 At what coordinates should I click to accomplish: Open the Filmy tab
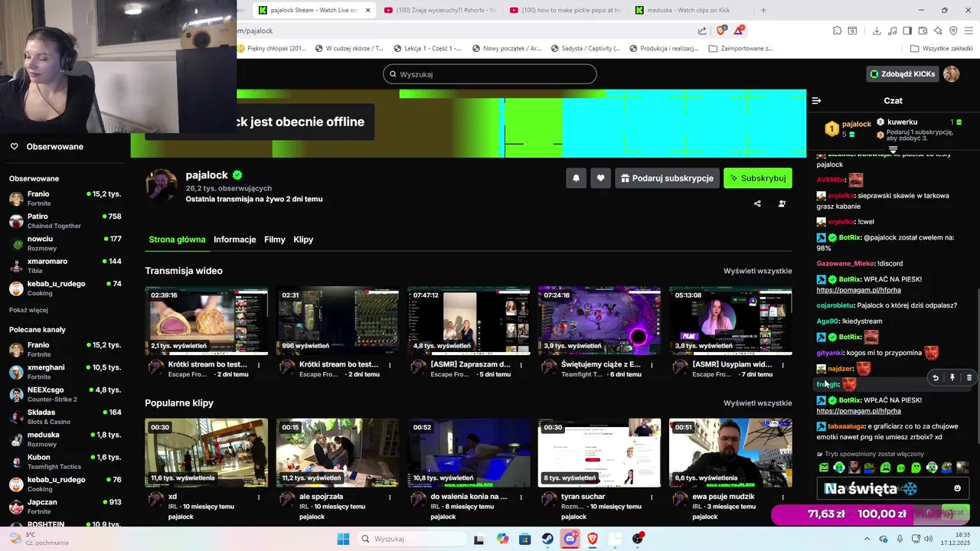[275, 240]
